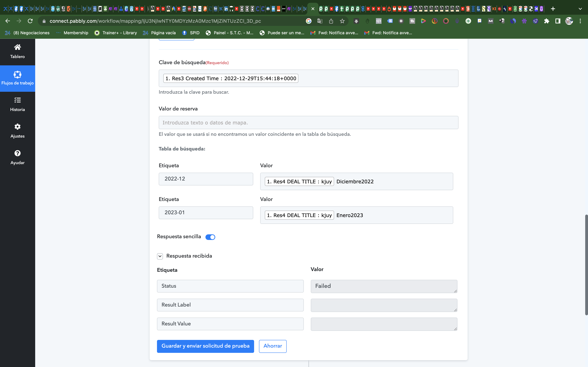This screenshot has width=588, height=367.
Task: Click the Ahorrar (Save) button
Action: tap(273, 346)
